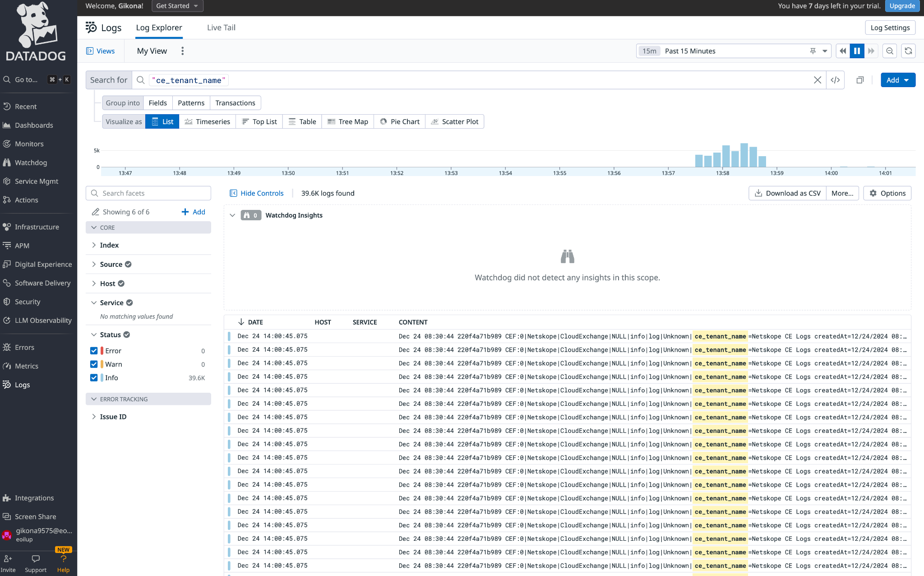
Task: Group into Transactions
Action: tap(235, 103)
